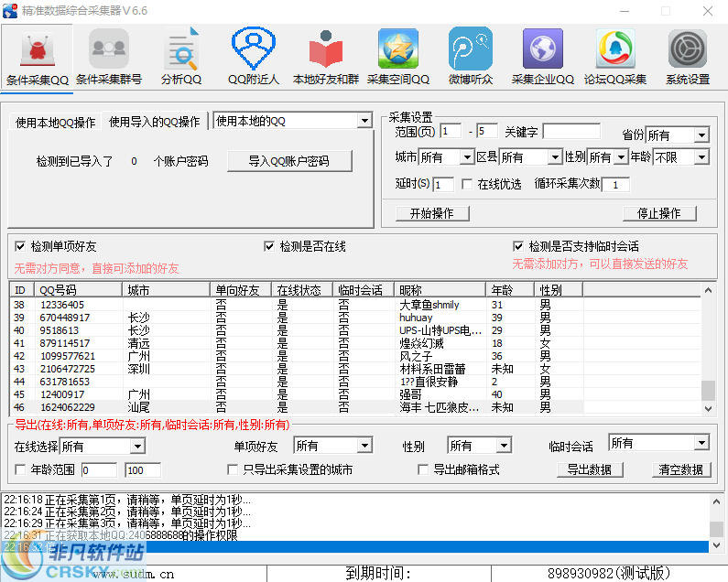Switch to 使用本地QQ操作 tab
Viewport: 728px width, 582px height.
55,123
